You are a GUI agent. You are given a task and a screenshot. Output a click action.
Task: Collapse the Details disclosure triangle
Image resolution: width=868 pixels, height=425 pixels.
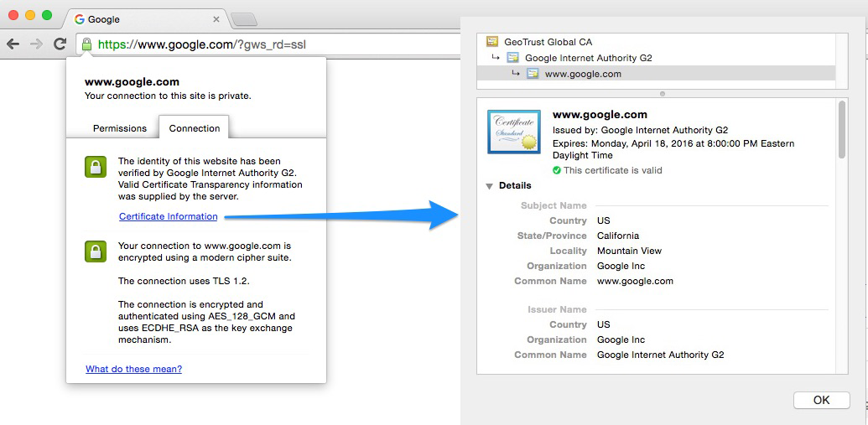click(x=489, y=186)
